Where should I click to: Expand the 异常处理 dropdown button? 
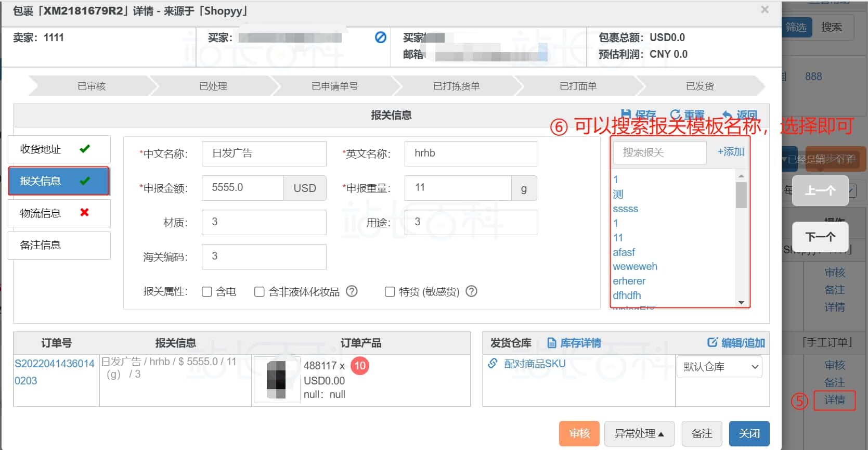639,433
